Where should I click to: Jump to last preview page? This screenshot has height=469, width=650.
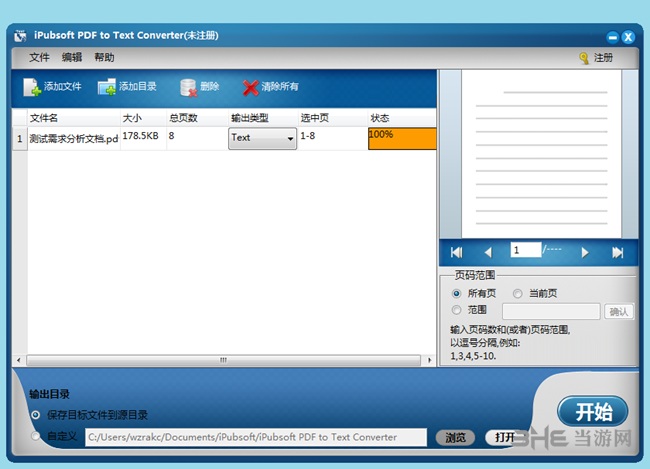pyautogui.click(x=618, y=252)
